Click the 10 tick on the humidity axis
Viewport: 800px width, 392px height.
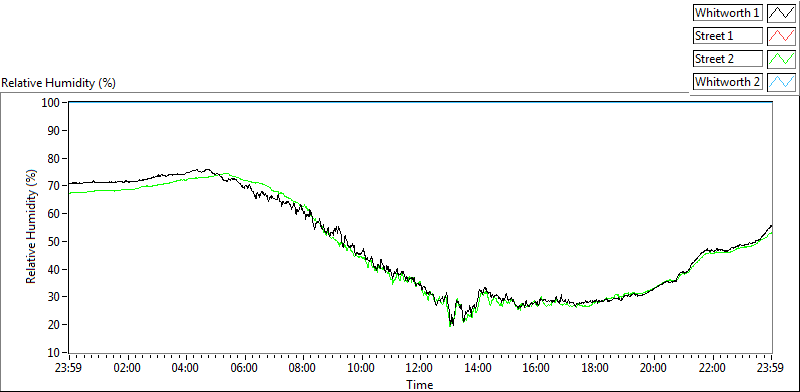tap(55, 352)
